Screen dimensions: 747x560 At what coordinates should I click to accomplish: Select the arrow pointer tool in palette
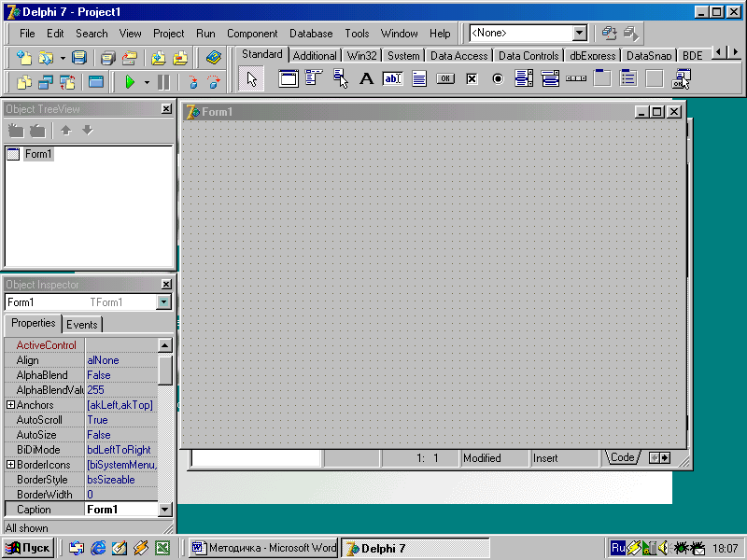(251, 79)
